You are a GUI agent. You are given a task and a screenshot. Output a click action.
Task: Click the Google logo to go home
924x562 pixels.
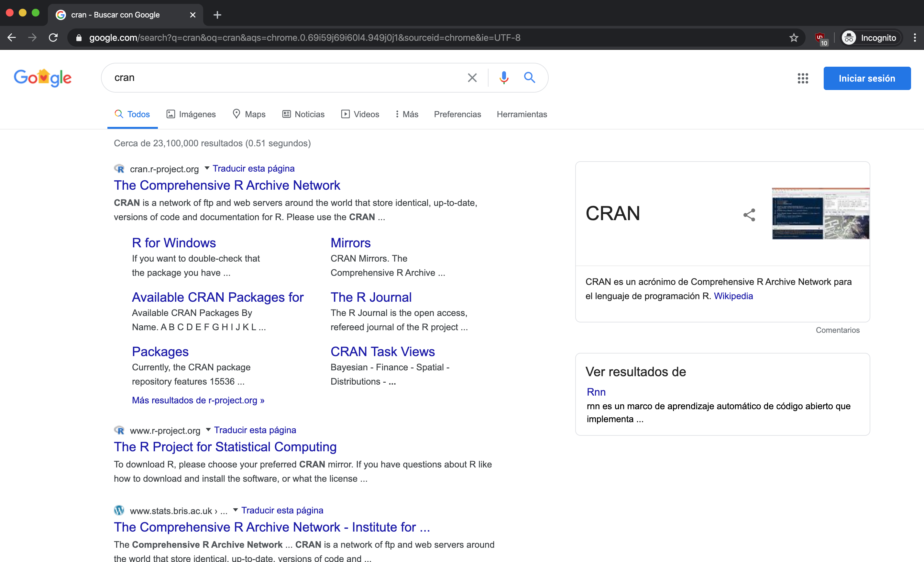(42, 78)
